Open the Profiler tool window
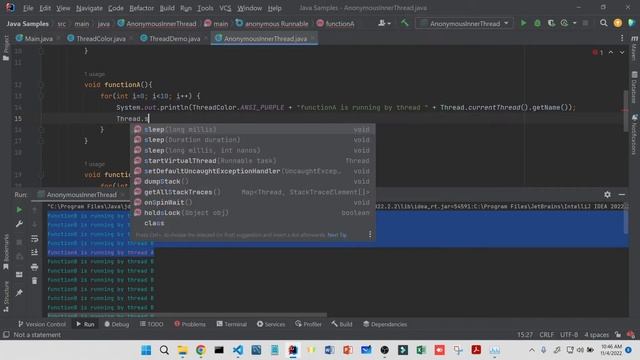The height and width of the screenshot is (360, 640). click(309, 324)
